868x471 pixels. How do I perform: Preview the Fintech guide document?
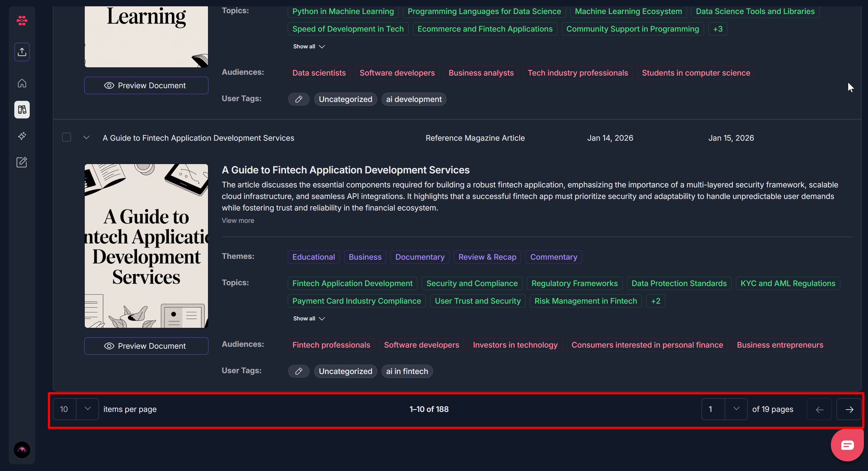tap(146, 346)
